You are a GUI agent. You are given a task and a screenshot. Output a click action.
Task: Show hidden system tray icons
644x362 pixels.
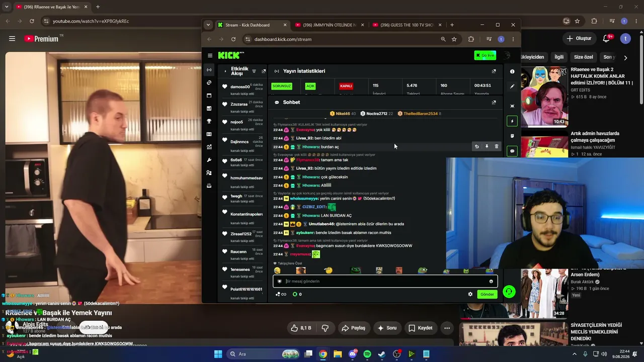pyautogui.click(x=575, y=354)
